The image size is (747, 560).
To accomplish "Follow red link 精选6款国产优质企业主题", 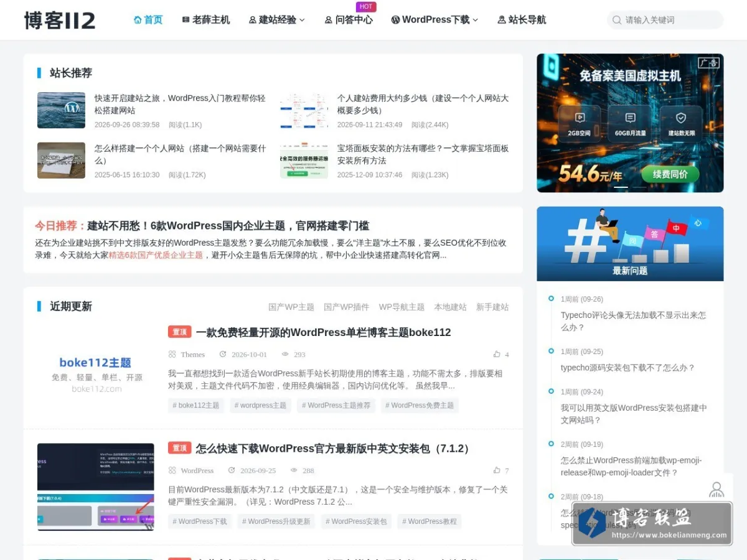I will [x=156, y=255].
